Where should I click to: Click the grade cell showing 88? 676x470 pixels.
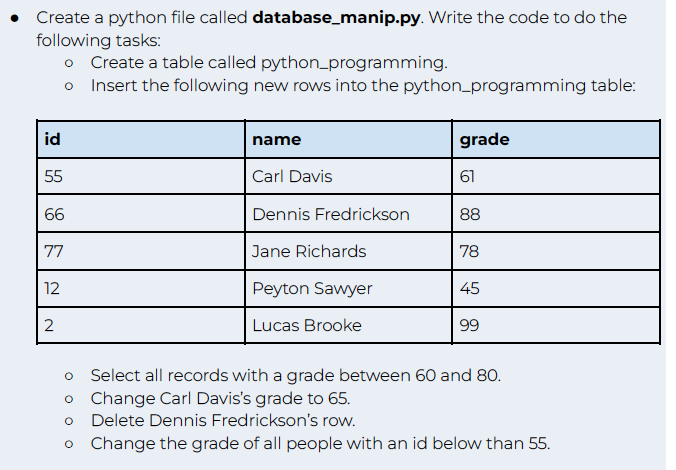(556, 214)
